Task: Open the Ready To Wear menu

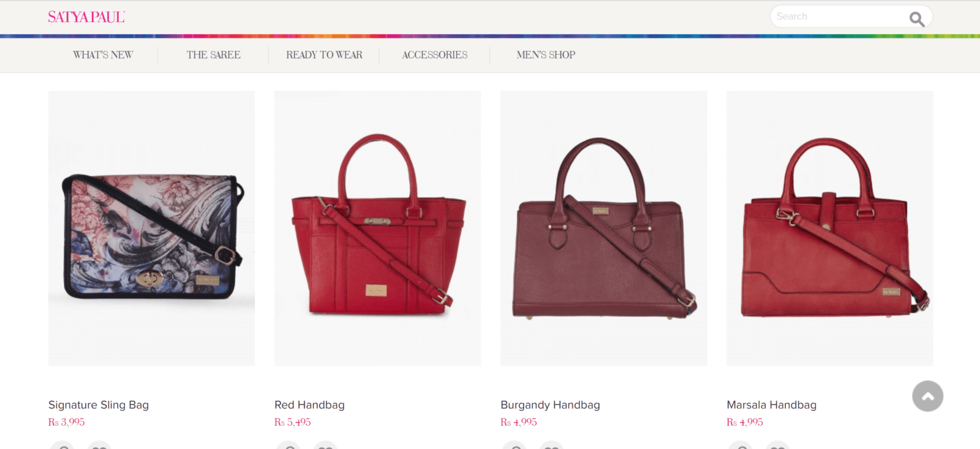Action: [x=324, y=55]
